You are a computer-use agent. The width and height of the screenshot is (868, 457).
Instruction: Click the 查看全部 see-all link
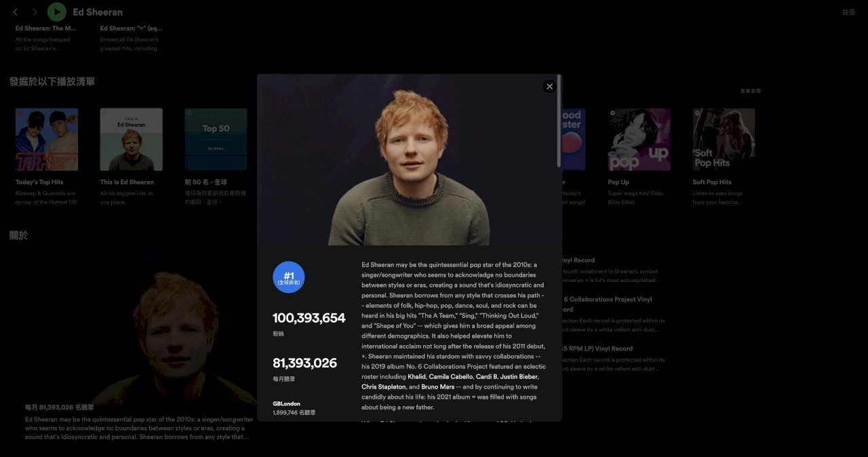[x=750, y=91]
